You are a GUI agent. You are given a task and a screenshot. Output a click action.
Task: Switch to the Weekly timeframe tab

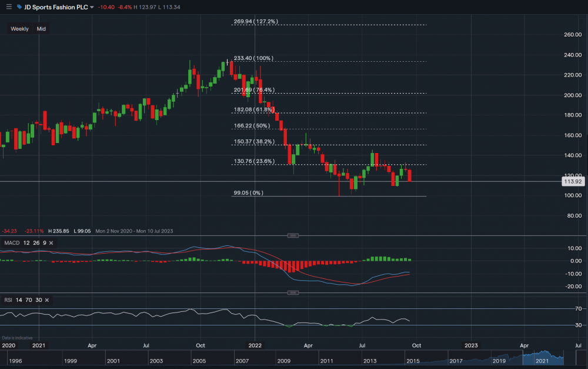[20, 28]
